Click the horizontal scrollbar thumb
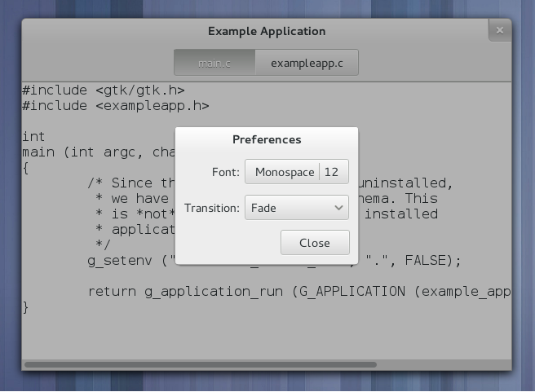Screen dimensions: 535x392 200,364
